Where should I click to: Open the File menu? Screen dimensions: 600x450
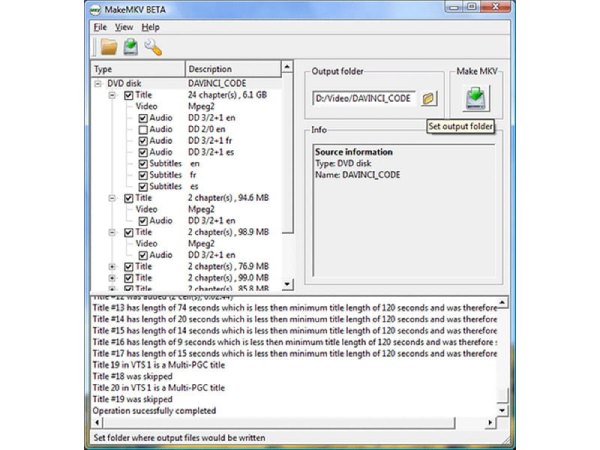(x=100, y=27)
